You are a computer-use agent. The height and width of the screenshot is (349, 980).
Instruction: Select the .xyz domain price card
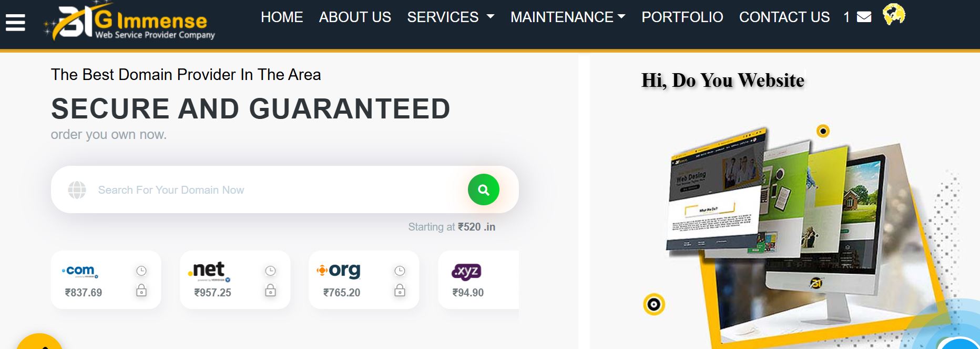(478, 280)
